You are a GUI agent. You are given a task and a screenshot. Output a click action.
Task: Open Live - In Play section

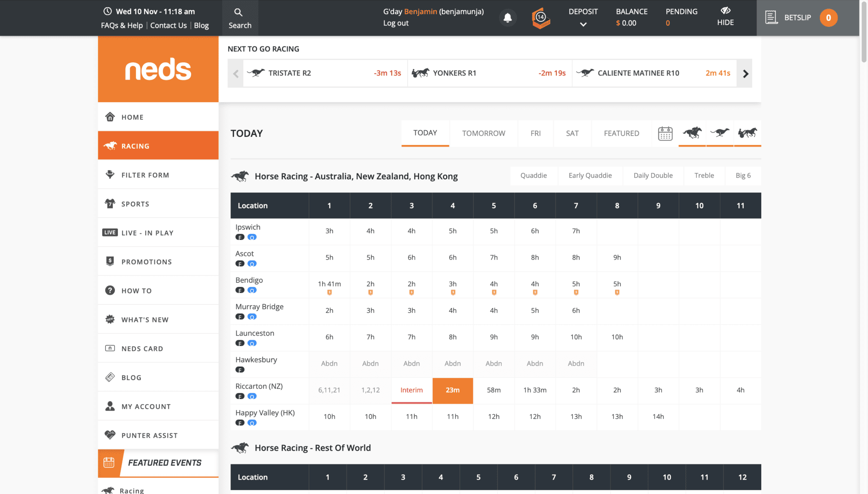pyautogui.click(x=158, y=233)
